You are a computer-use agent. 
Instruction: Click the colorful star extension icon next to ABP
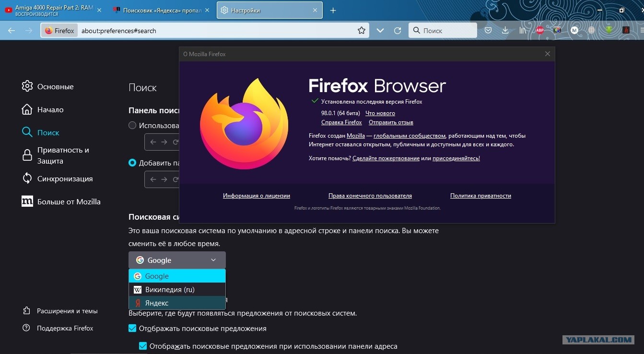(x=557, y=30)
